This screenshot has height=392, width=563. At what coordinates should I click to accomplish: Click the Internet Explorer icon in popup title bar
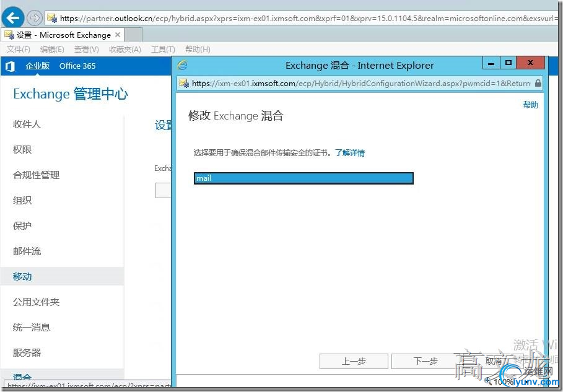click(x=183, y=65)
